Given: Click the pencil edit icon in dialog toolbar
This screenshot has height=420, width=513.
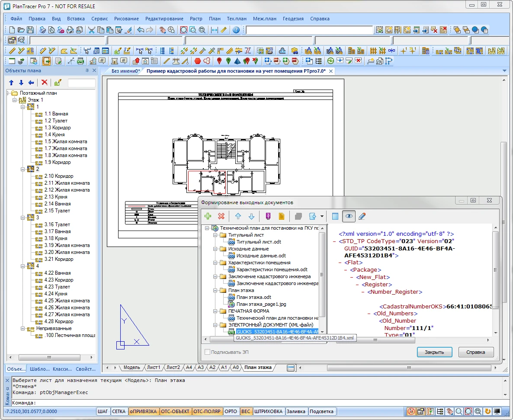Looking at the screenshot, I should pos(362,216).
